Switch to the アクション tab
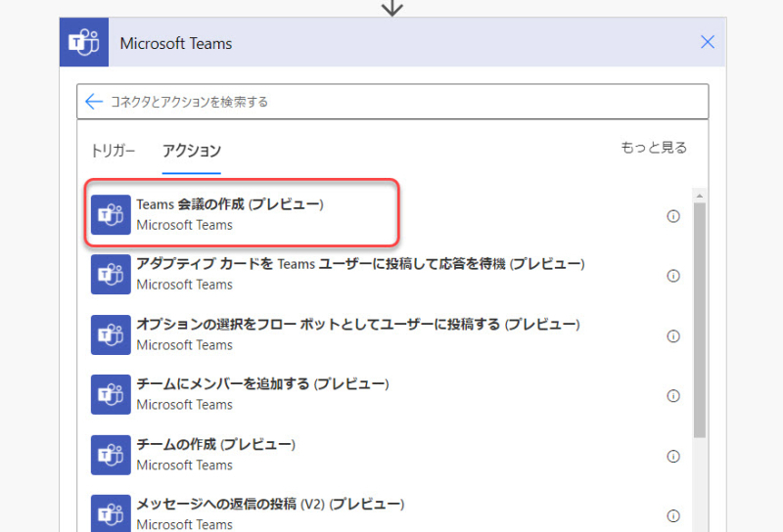The image size is (783, 532). click(x=191, y=151)
